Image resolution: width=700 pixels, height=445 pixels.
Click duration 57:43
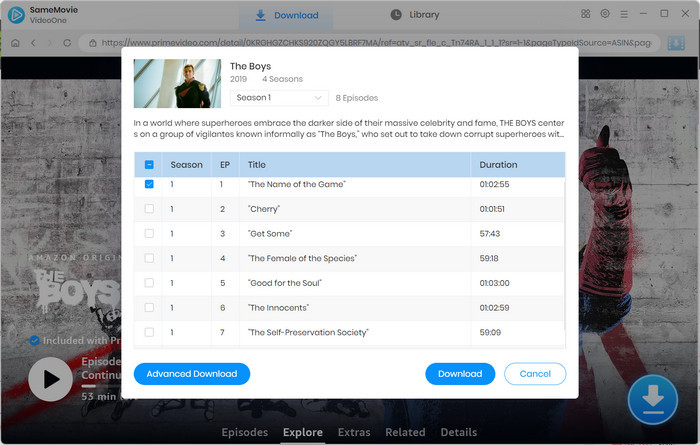(490, 233)
